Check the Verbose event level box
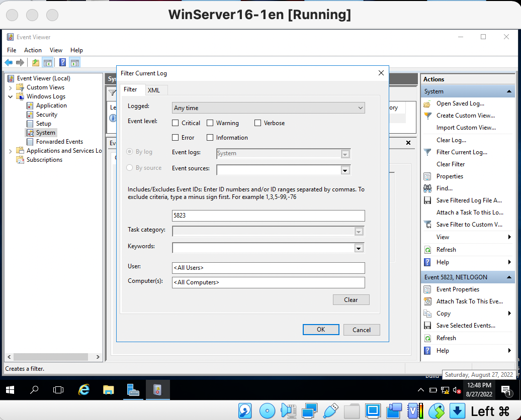 258,123
